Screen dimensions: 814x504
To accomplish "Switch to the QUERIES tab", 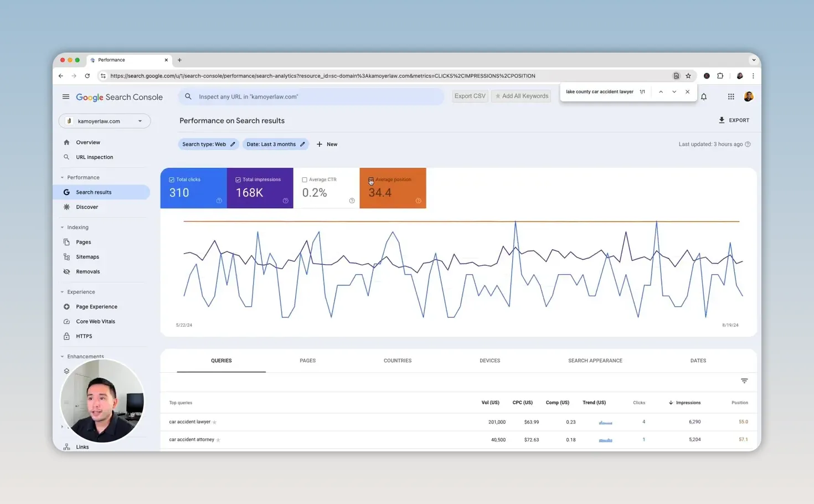I will click(221, 361).
